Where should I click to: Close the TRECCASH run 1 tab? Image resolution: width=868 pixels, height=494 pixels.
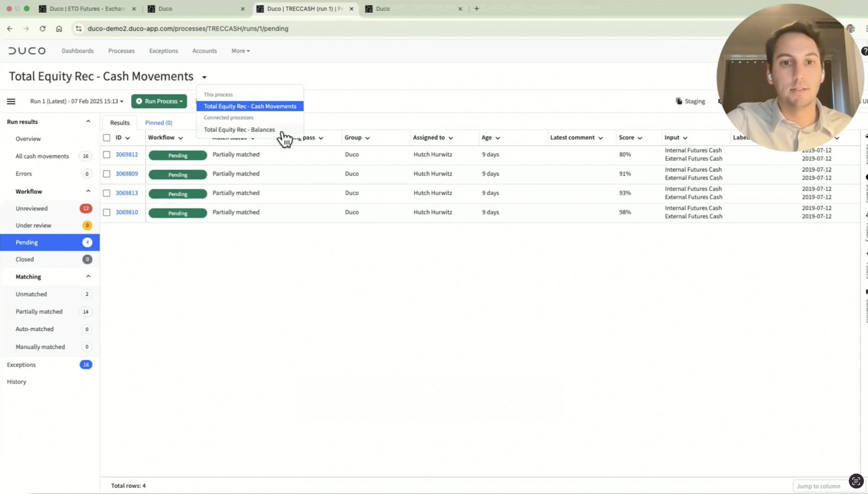(352, 9)
